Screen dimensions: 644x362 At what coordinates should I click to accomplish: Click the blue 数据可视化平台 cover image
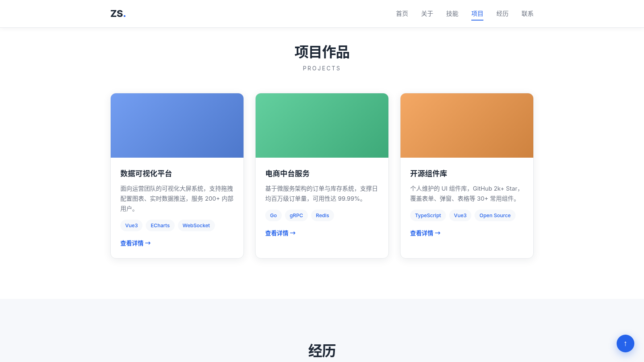point(177,125)
